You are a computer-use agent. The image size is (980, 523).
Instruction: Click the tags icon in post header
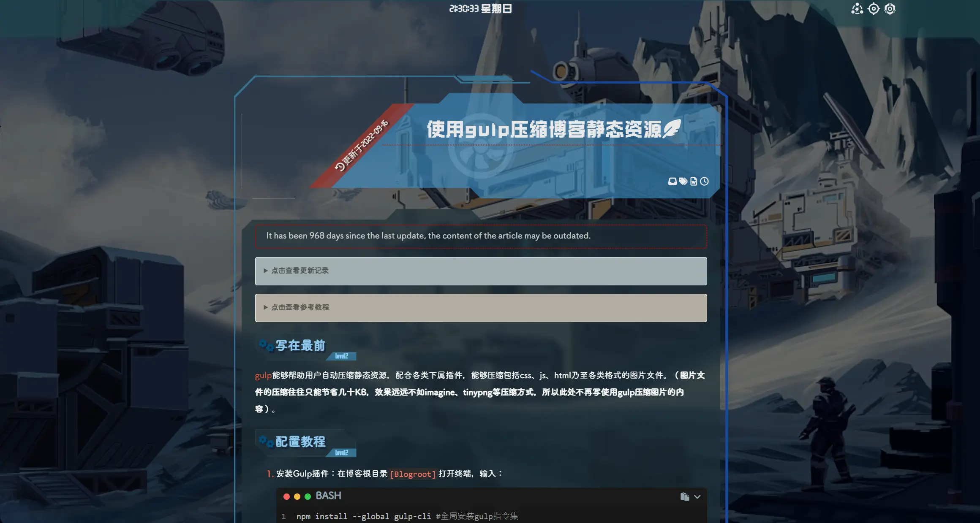click(683, 181)
